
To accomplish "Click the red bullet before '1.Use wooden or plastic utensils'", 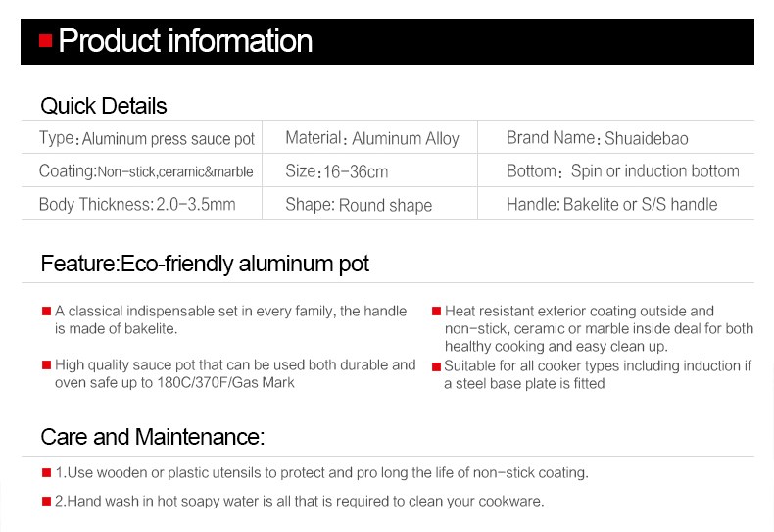I will [46, 473].
